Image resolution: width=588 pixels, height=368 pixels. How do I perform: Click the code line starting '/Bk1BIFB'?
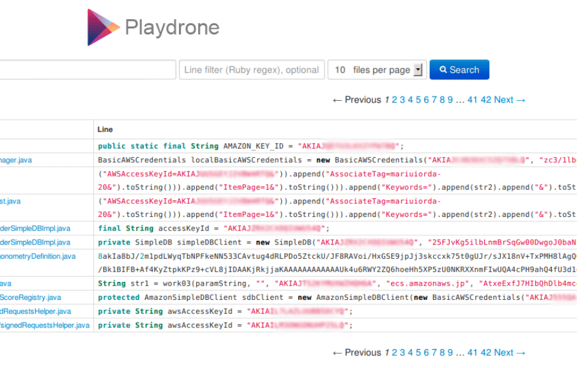tap(337, 270)
